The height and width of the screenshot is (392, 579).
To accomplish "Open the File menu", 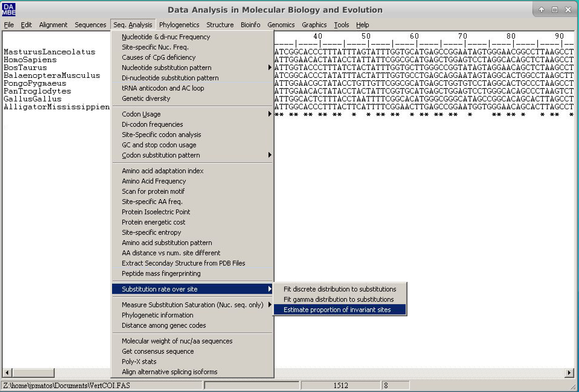I will (x=9, y=25).
